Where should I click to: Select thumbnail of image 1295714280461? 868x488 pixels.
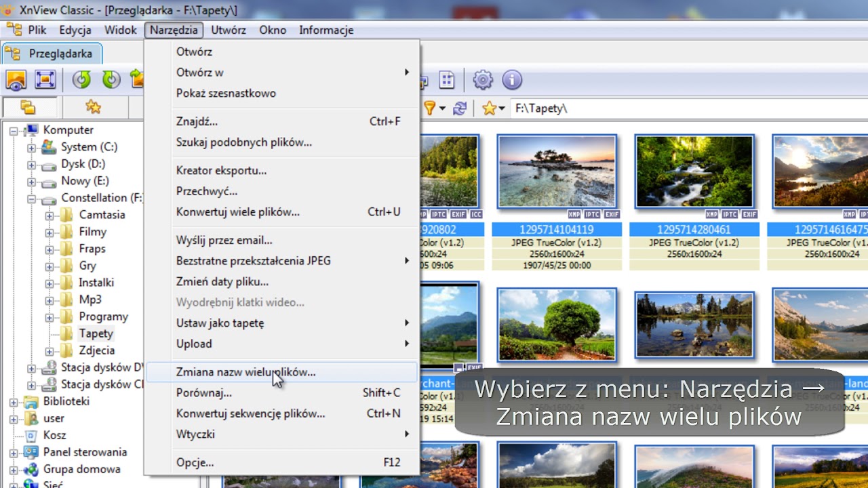click(694, 171)
